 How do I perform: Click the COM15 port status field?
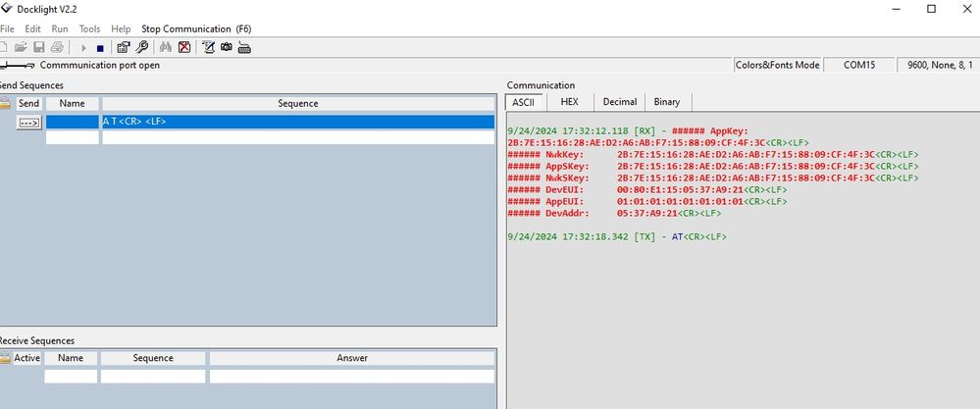tap(859, 65)
